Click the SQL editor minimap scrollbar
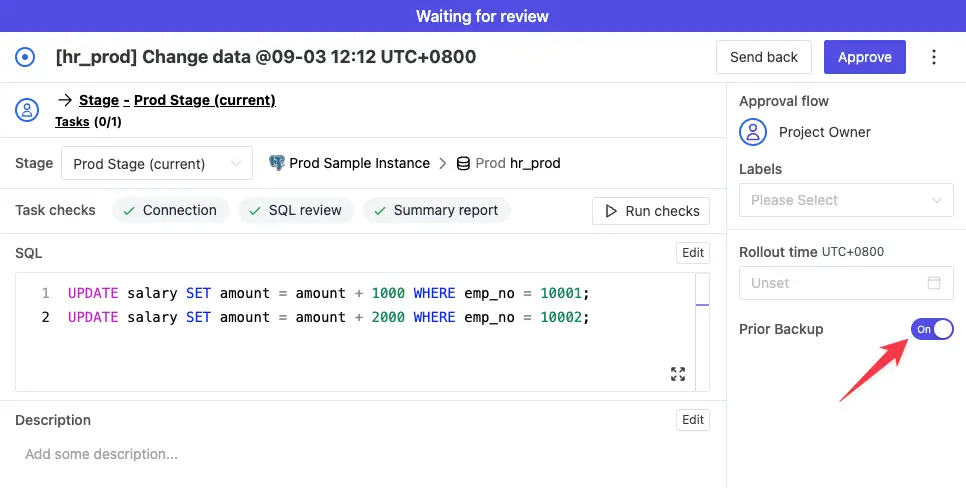The width and height of the screenshot is (966, 488). coord(702,331)
